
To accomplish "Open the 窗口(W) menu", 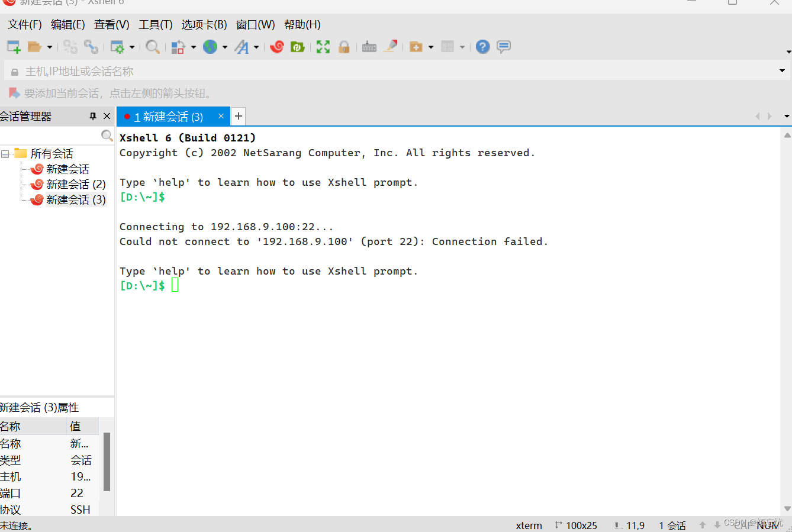I will pos(255,24).
